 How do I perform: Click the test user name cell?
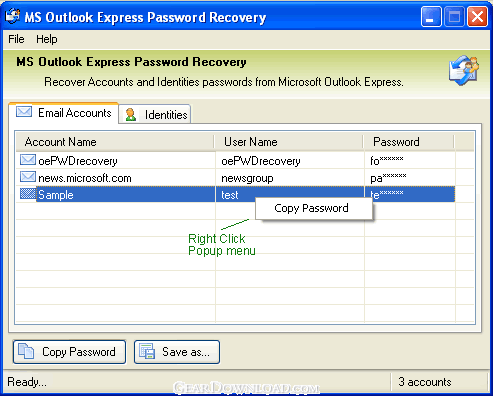coord(230,195)
